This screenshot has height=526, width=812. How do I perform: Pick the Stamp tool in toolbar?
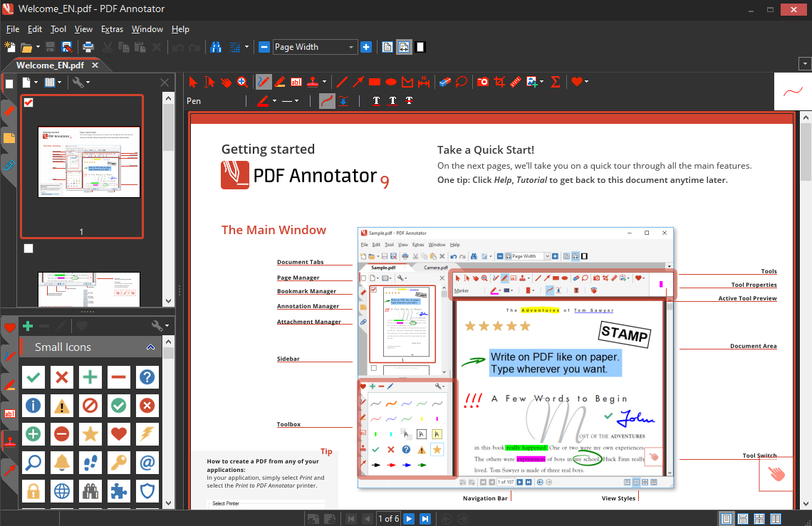pos(312,82)
